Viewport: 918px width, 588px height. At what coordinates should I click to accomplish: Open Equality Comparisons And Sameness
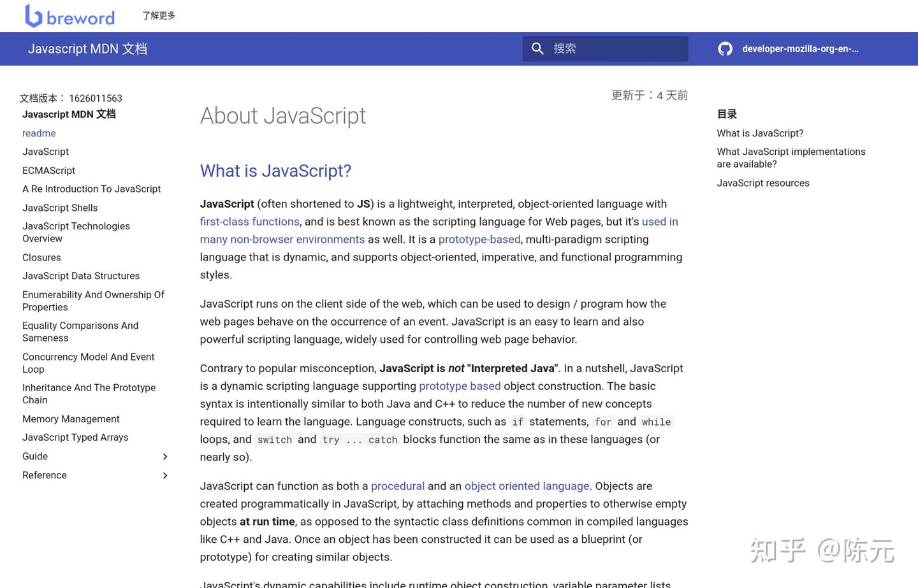pyautogui.click(x=80, y=331)
